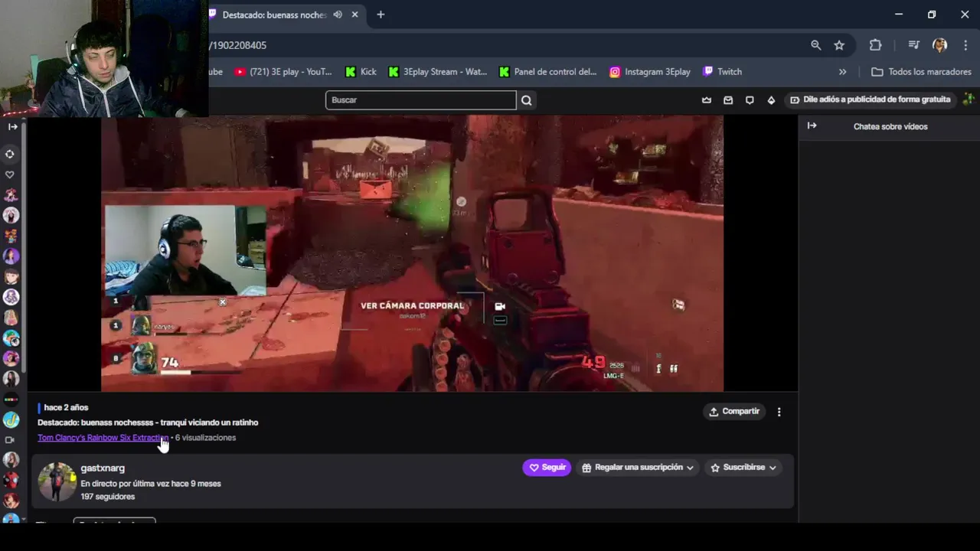980x551 pixels.
Task: Open a new browser tab
Action: pos(381,15)
